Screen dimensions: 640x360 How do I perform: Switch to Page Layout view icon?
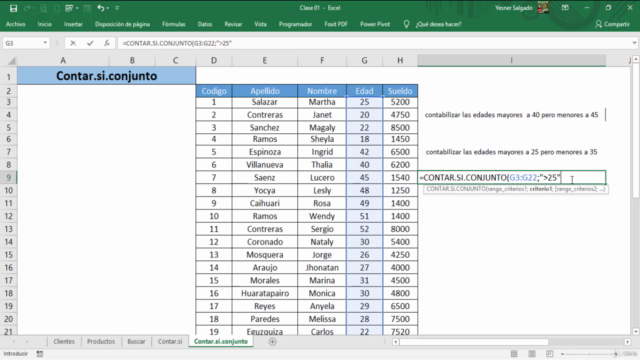click(x=532, y=353)
